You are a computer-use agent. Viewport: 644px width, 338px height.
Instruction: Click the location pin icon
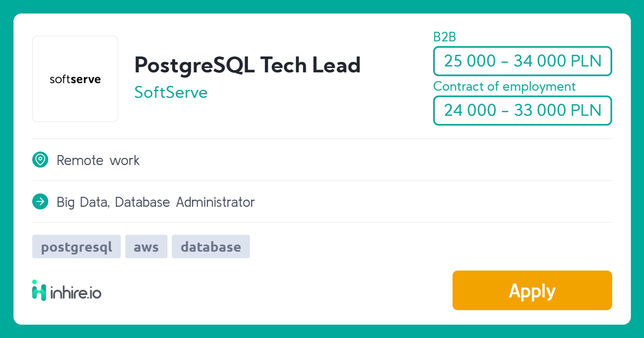pyautogui.click(x=40, y=160)
